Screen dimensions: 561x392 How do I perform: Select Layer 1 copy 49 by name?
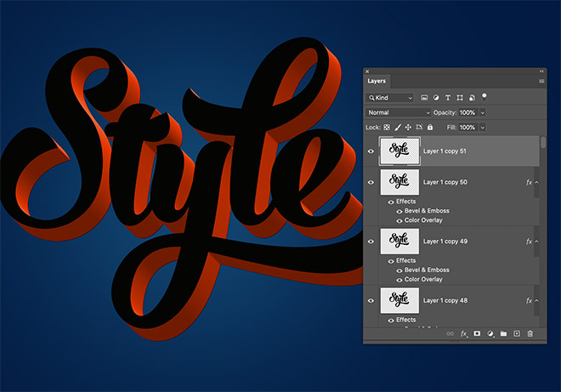[x=445, y=241]
